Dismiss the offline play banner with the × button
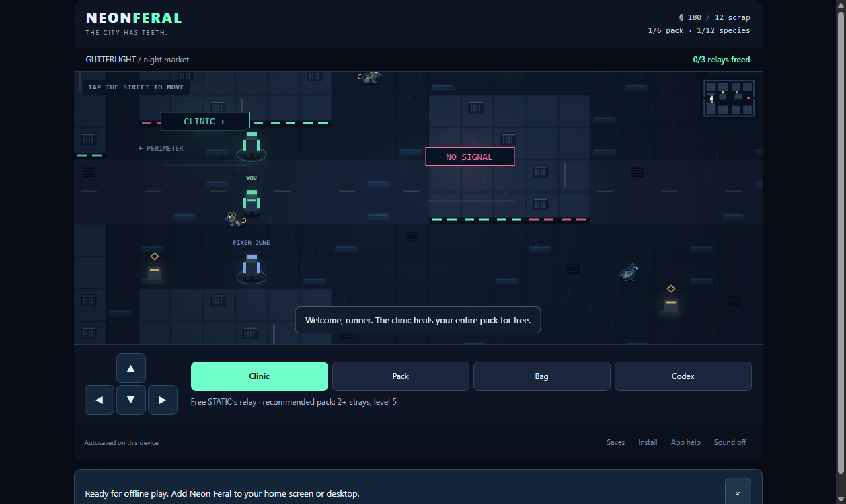 (738, 493)
